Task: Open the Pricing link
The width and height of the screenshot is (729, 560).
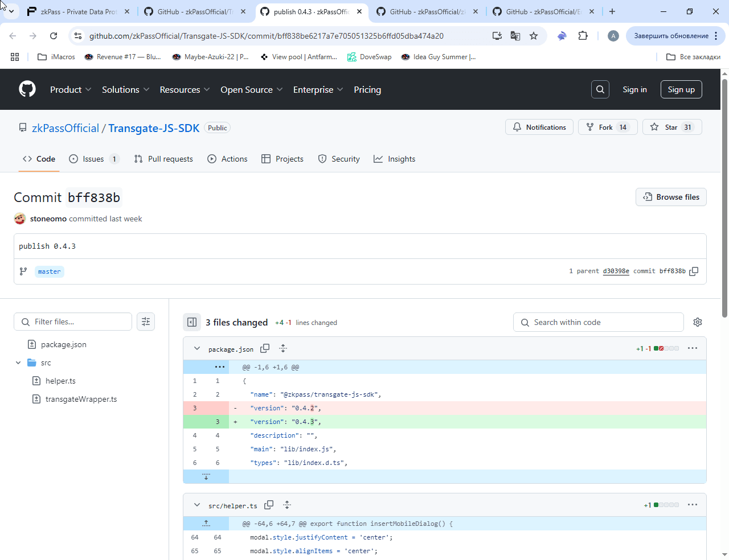Action: [367, 89]
